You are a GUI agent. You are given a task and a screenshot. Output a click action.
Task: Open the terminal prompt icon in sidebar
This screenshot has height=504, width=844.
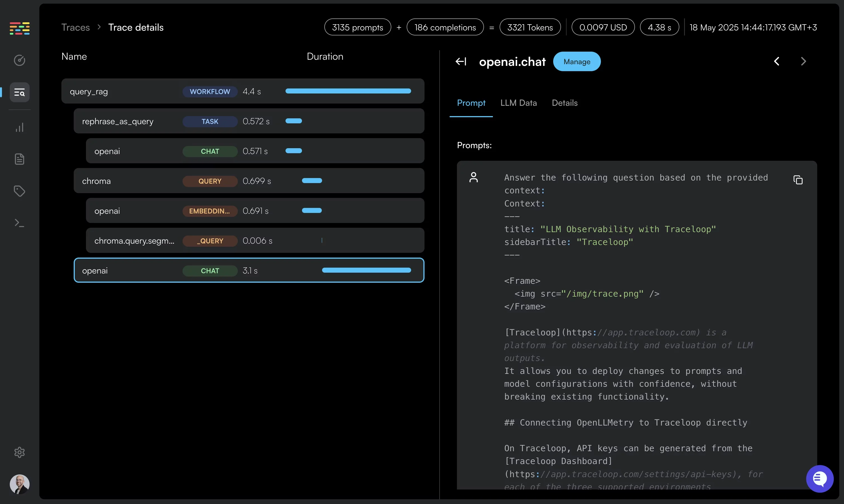[19, 223]
